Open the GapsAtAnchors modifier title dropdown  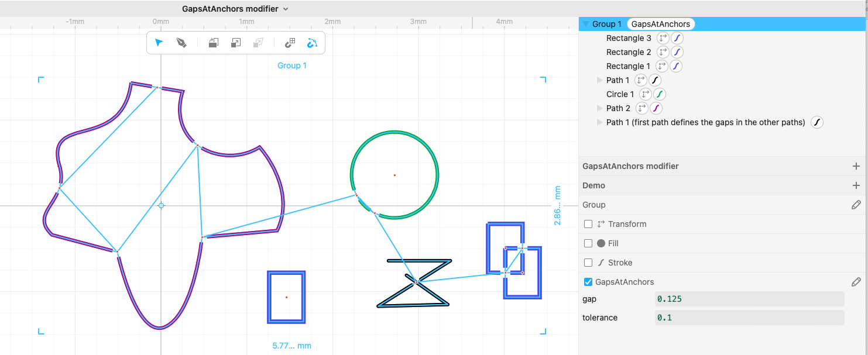pos(286,9)
